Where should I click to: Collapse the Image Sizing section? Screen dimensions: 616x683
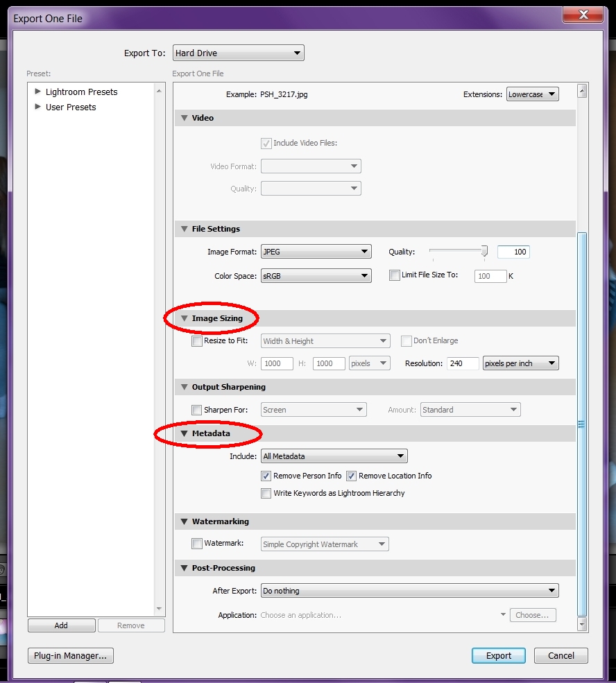(185, 318)
